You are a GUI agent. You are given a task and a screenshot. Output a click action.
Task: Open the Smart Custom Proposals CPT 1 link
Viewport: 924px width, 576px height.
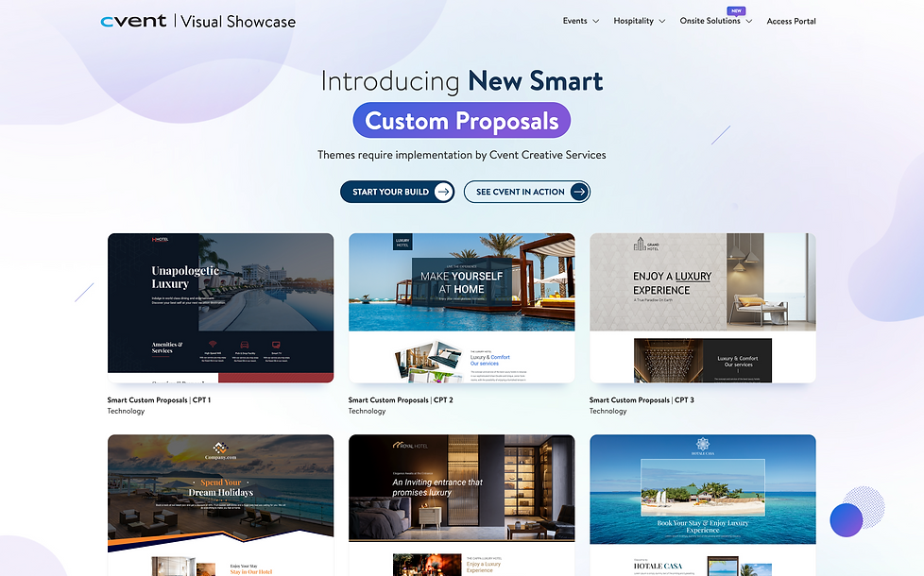coord(157,399)
